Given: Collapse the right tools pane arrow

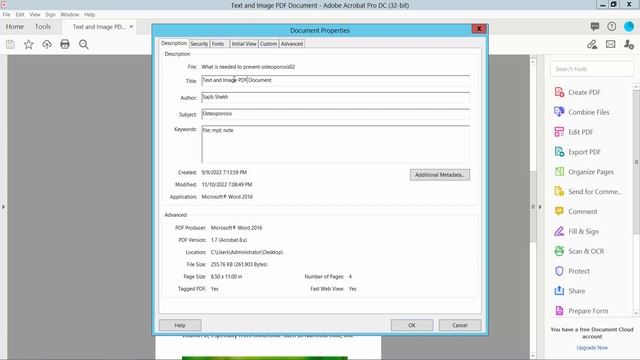Looking at the screenshot, I should (x=540, y=207).
